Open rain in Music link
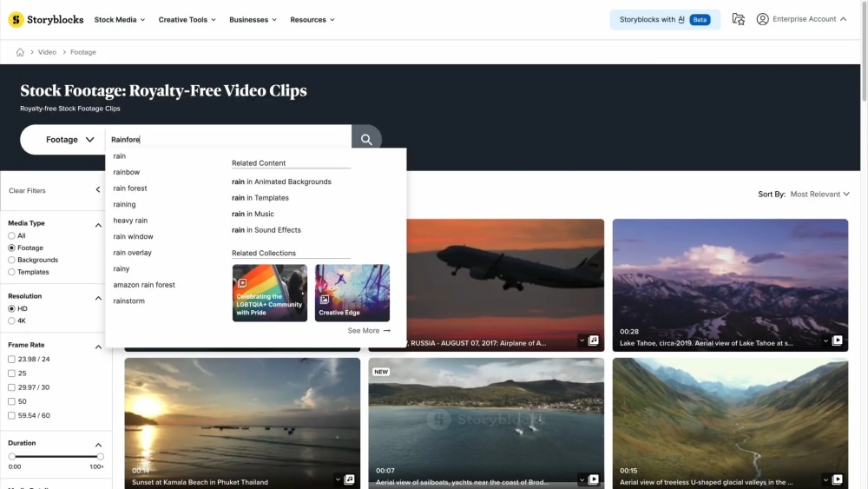Image resolution: width=868 pixels, height=489 pixels. [253, 214]
